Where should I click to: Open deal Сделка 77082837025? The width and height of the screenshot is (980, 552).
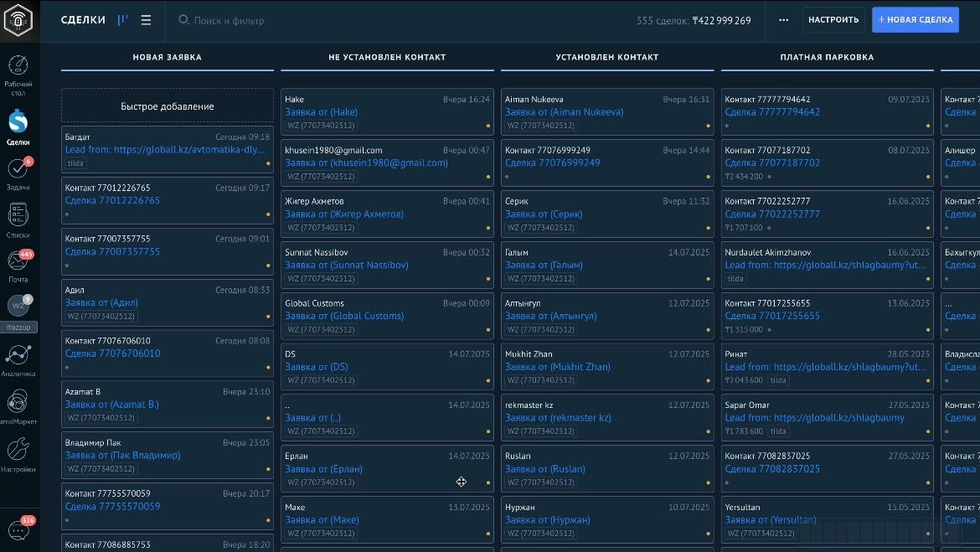click(x=772, y=469)
